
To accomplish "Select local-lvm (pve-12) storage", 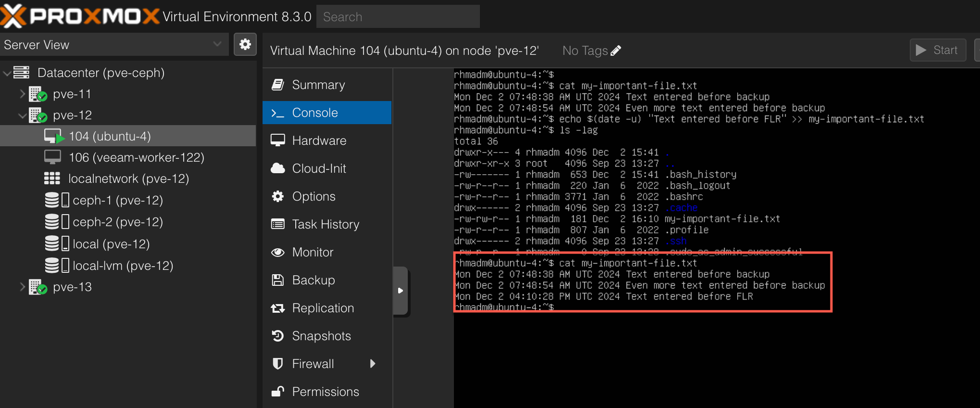I will pyautogui.click(x=128, y=266).
